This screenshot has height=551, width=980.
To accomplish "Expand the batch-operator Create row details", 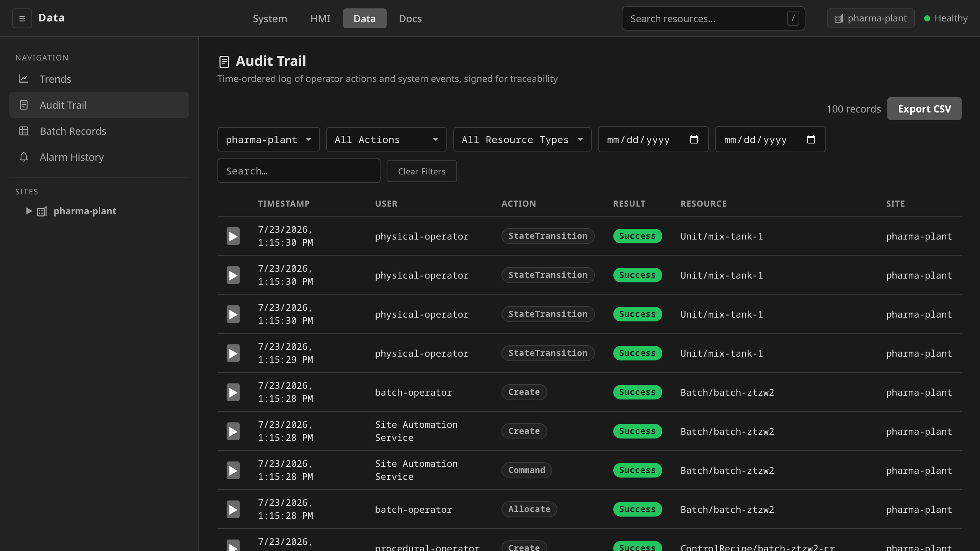I will [233, 392].
